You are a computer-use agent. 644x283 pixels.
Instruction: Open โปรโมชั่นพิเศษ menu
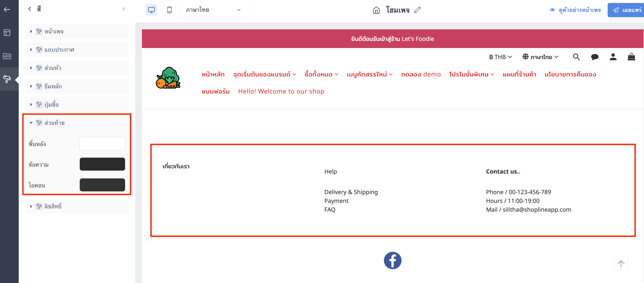472,74
